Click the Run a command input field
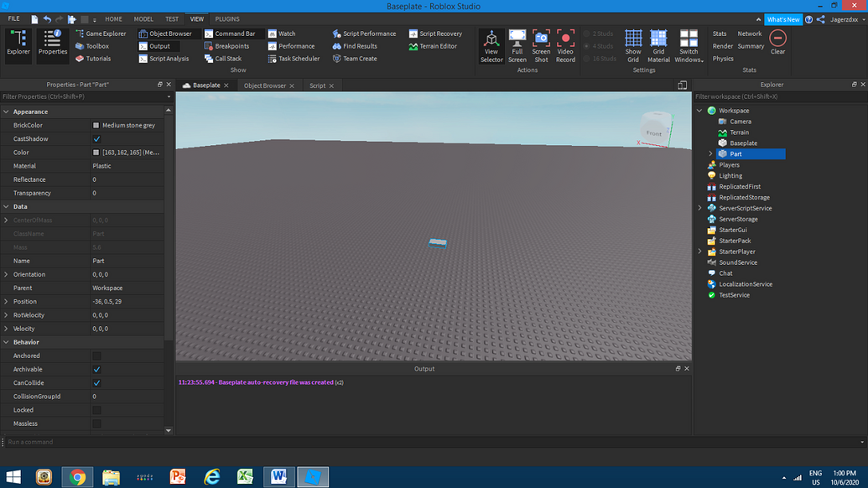This screenshot has width=868, height=488. tap(84, 441)
